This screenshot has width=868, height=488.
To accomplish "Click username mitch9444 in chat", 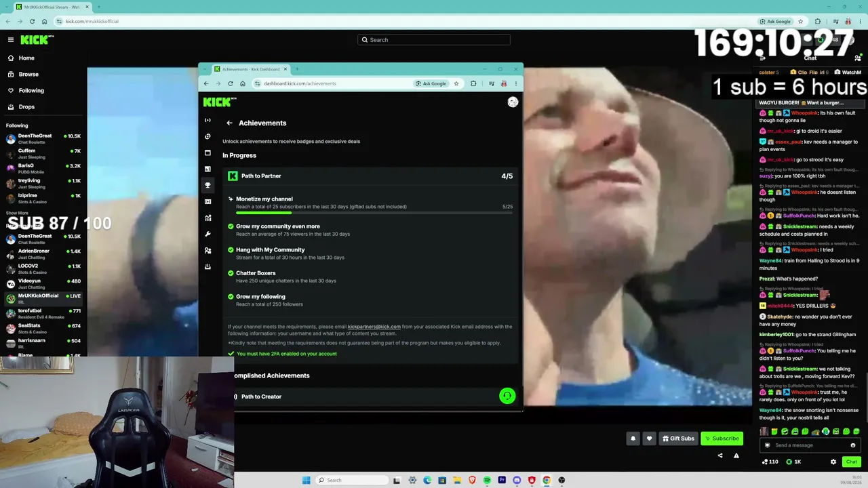I will point(780,306).
